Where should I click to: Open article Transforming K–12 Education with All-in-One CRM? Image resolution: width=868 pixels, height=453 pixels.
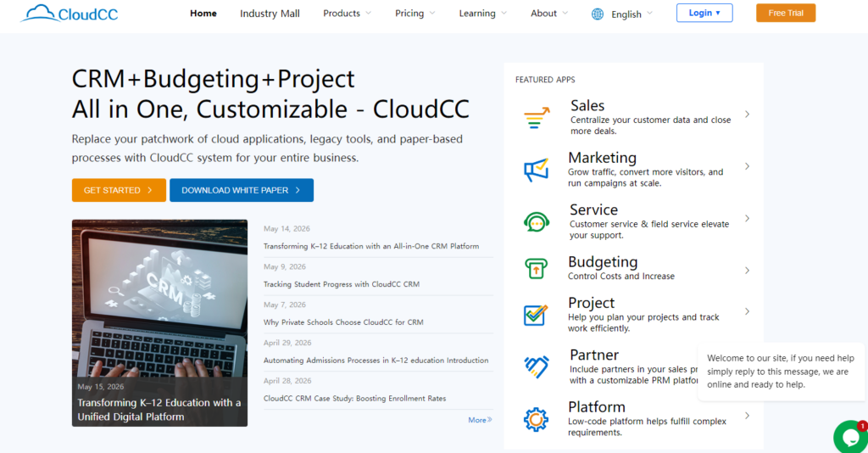coord(371,246)
